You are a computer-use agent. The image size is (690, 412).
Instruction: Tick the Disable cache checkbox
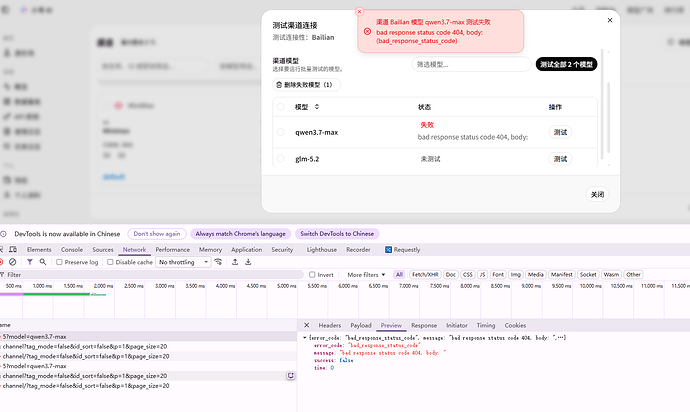click(x=110, y=262)
